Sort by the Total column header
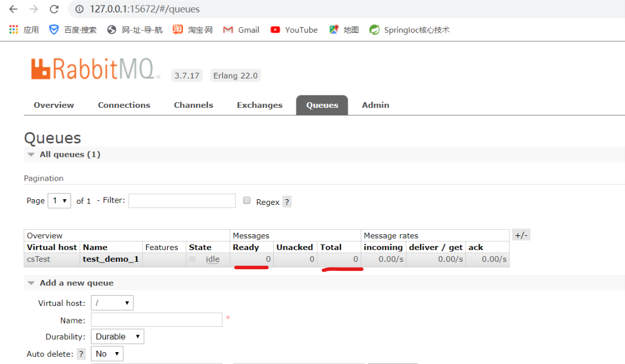 coord(331,247)
